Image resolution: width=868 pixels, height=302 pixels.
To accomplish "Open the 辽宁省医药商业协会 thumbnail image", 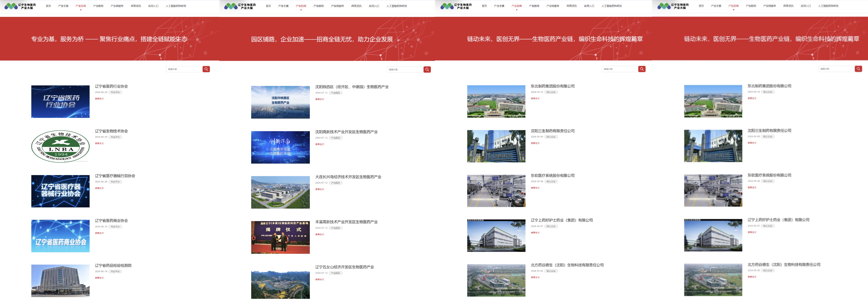I will tap(60, 236).
